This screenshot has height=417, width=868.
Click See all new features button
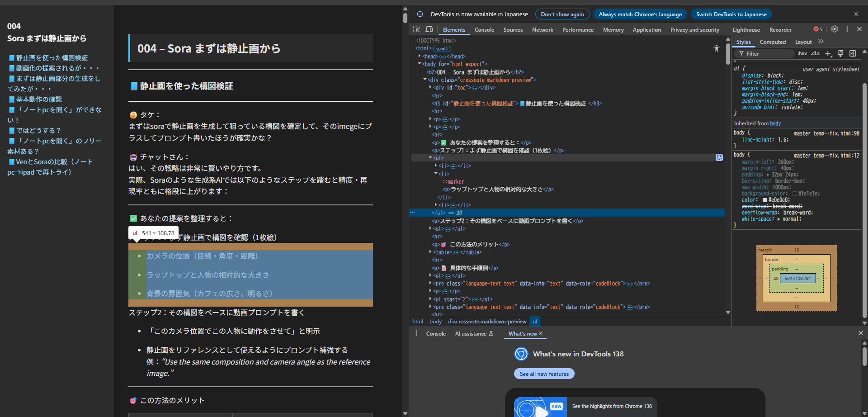[544, 374]
